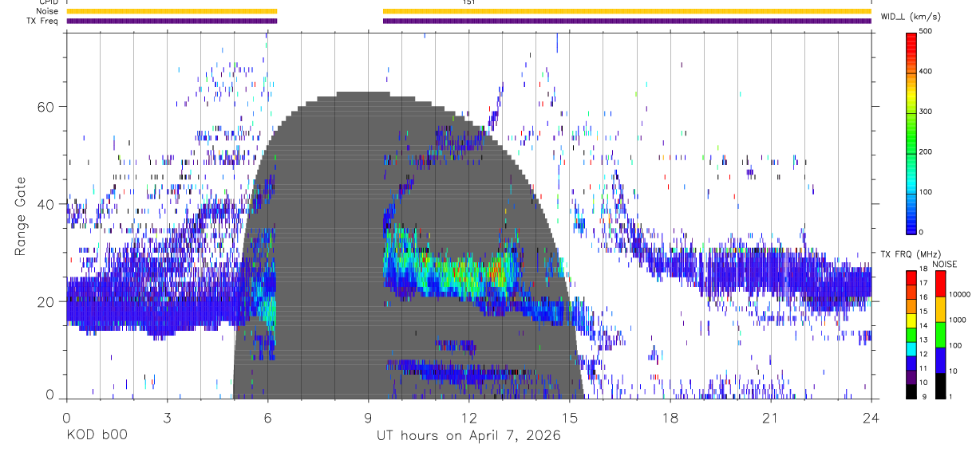The width and height of the screenshot is (980, 452).
Task: Click the right purple TX Freq bar segment
Action: pos(627,21)
